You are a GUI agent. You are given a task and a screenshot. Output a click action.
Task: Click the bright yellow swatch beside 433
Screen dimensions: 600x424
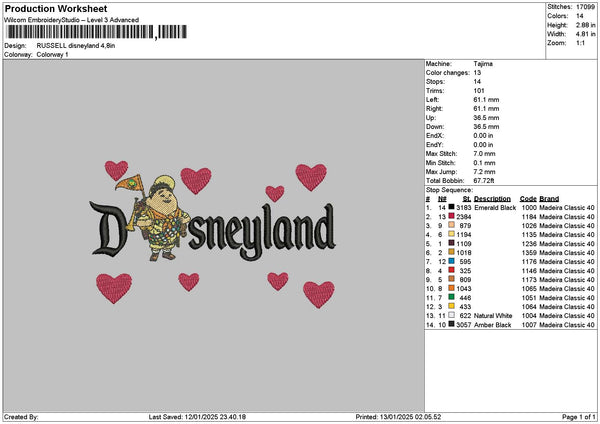point(452,306)
